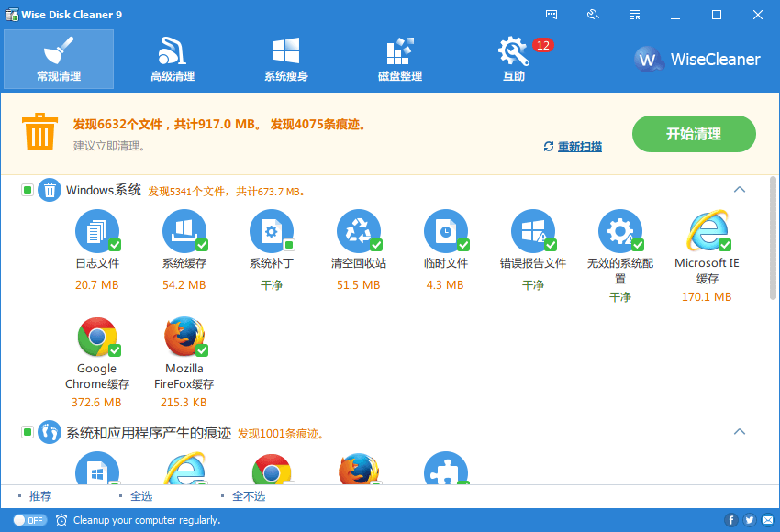Open the 系统瘦身 tab
780x532 pixels.
(286, 60)
